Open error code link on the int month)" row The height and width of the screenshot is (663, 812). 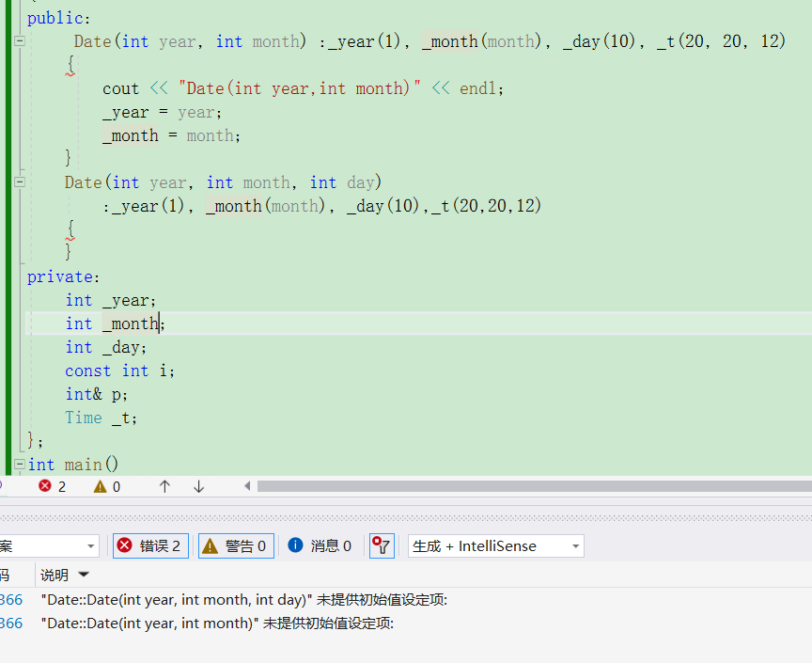point(11,624)
